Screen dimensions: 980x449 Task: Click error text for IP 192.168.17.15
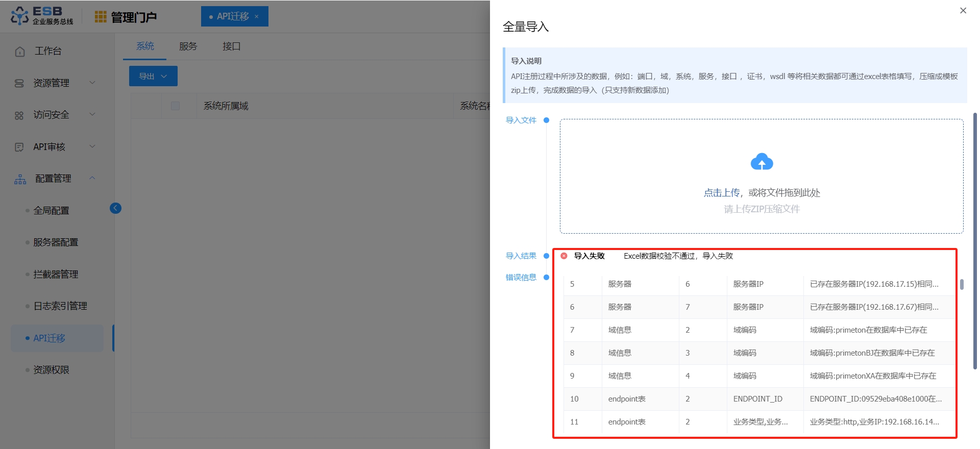(874, 284)
